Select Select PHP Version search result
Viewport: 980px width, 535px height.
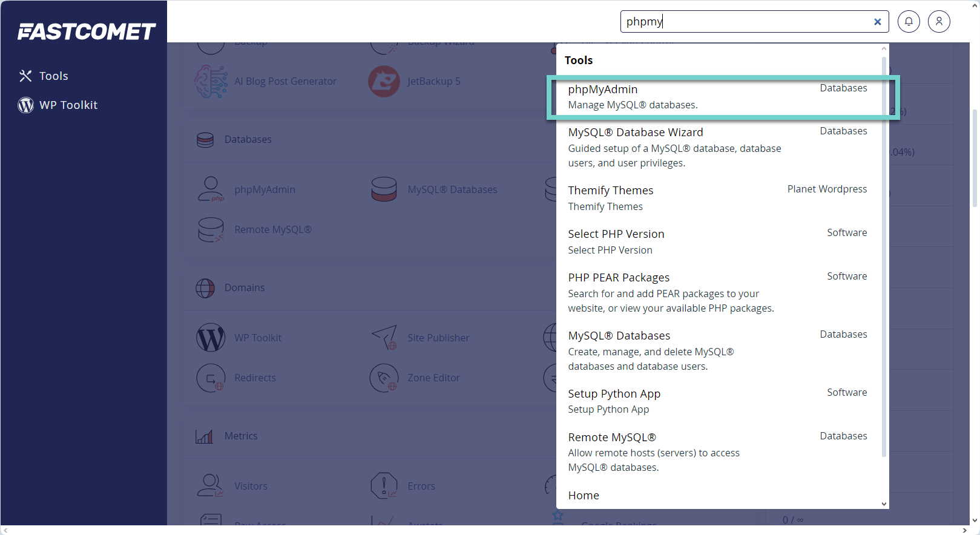click(x=718, y=241)
